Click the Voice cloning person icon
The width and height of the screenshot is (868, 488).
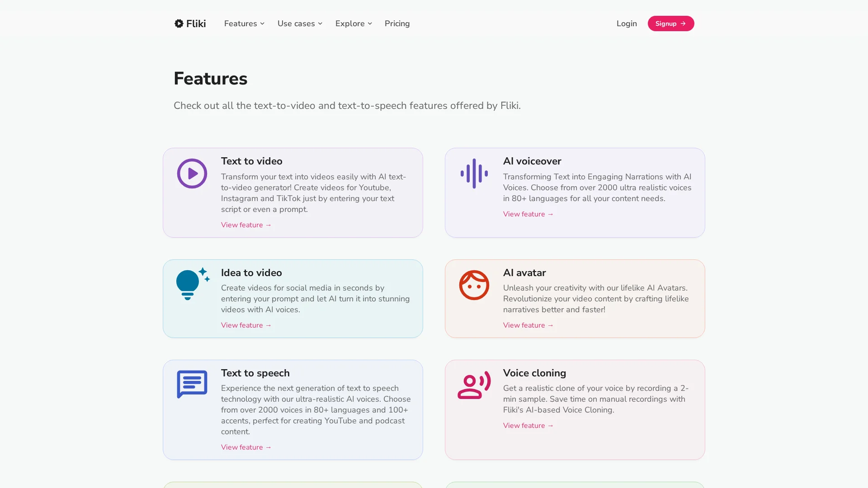(x=474, y=385)
